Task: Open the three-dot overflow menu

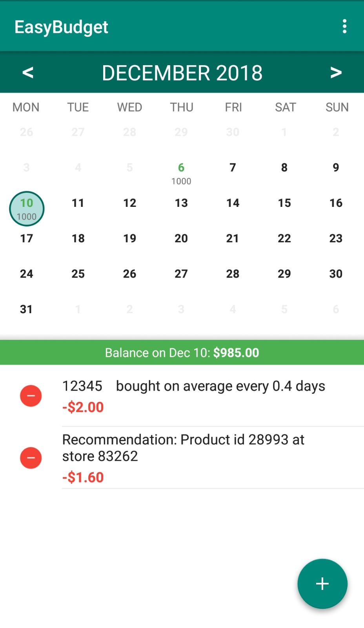Action: point(344,27)
